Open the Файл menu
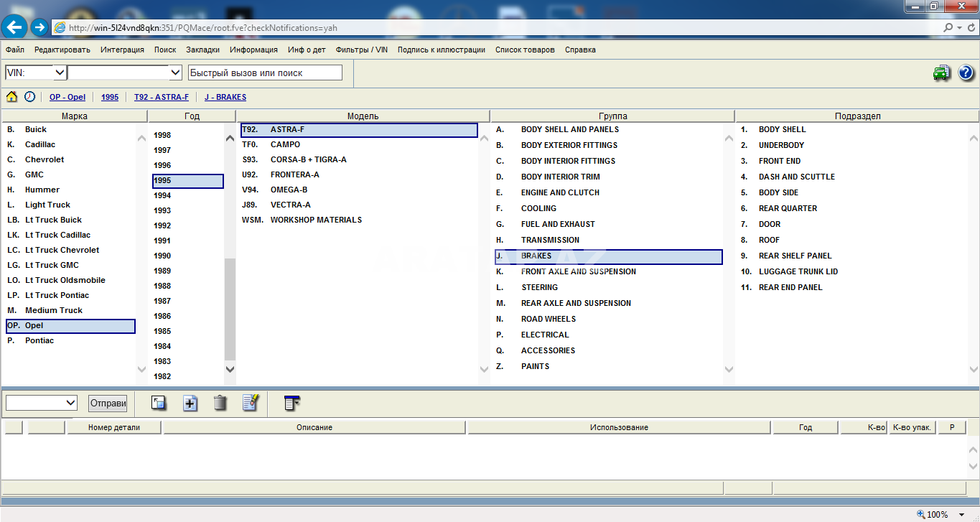Image resolution: width=980 pixels, height=522 pixels. click(14, 50)
